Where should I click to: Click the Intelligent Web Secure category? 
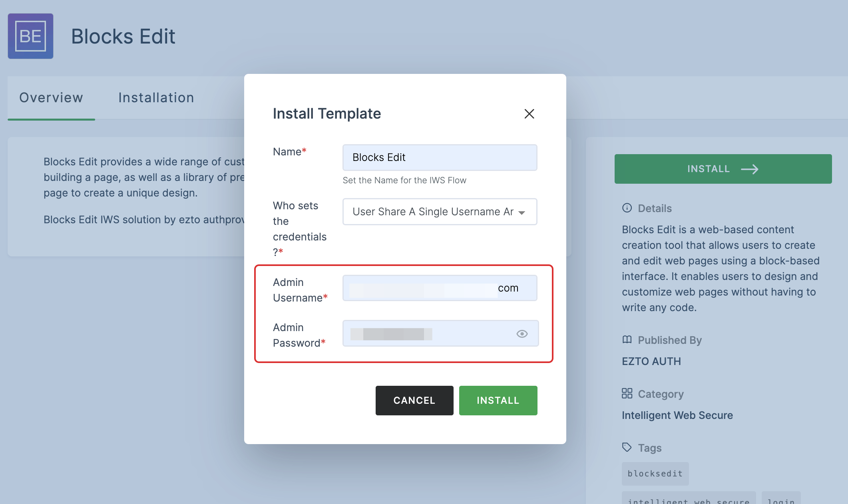(677, 415)
